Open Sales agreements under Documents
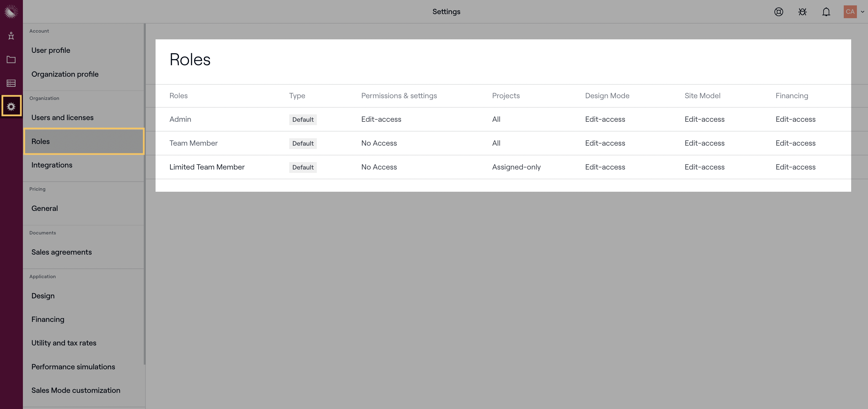The width and height of the screenshot is (868, 409). 61,252
